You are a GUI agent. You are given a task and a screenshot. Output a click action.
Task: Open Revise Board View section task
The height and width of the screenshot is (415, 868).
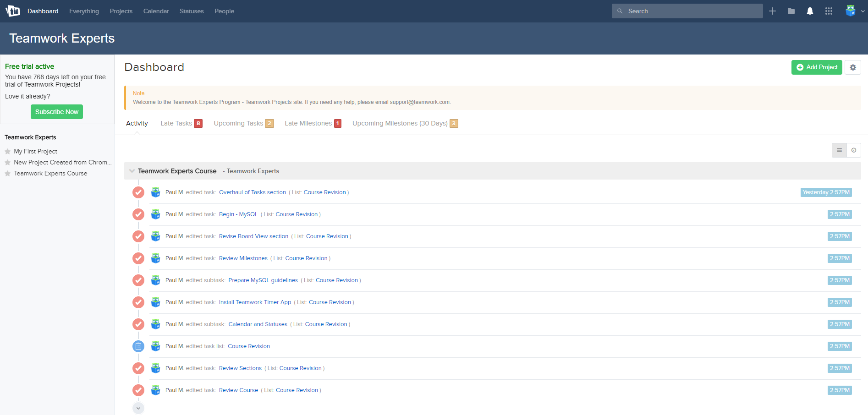tap(253, 236)
